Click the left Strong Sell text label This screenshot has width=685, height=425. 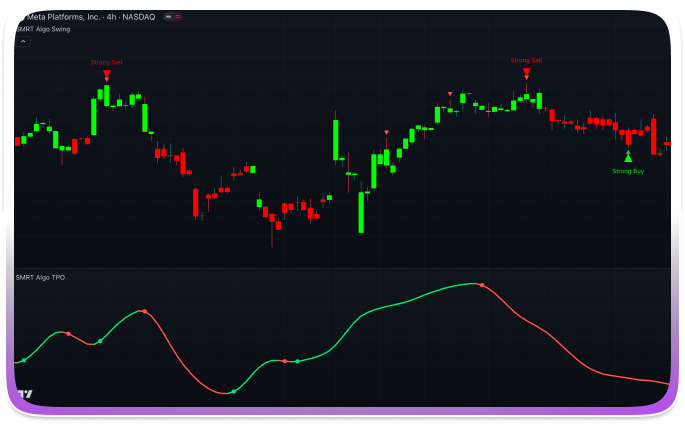(x=106, y=62)
